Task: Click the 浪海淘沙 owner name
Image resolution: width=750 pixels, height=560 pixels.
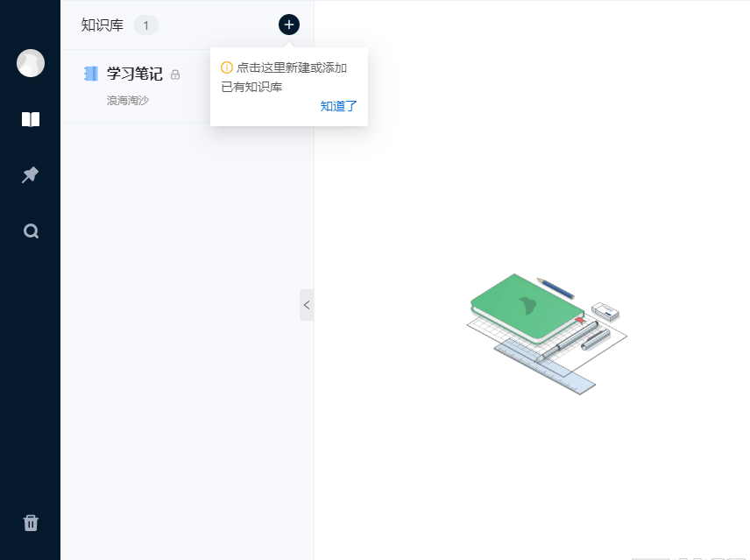Action: coord(128,100)
